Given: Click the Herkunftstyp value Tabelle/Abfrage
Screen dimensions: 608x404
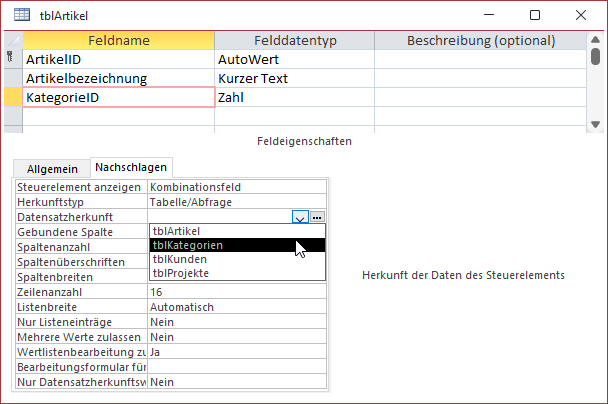Looking at the screenshot, I should (237, 202).
